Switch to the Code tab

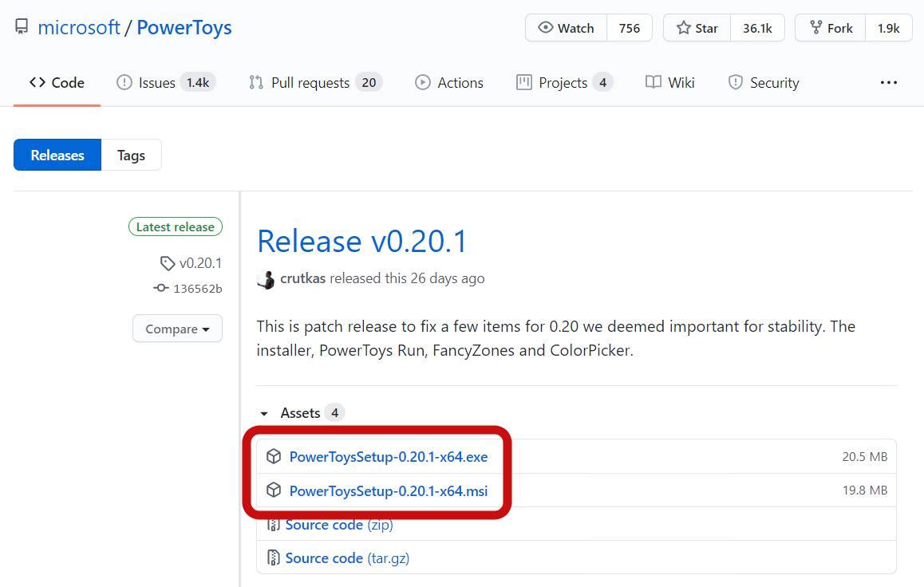click(57, 83)
